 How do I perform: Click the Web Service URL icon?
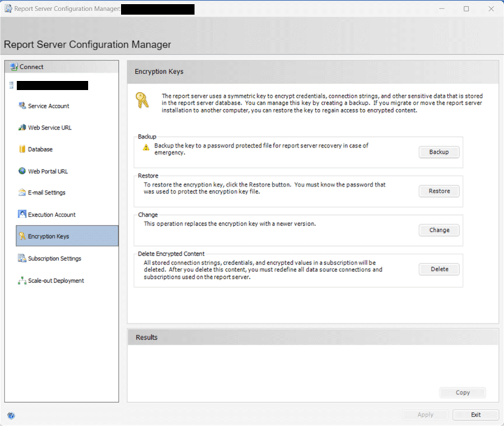(22, 127)
